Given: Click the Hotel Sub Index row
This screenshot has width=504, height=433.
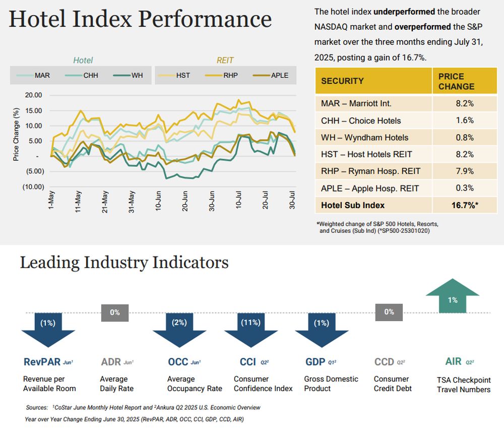Looking at the screenshot, I should (373, 205).
